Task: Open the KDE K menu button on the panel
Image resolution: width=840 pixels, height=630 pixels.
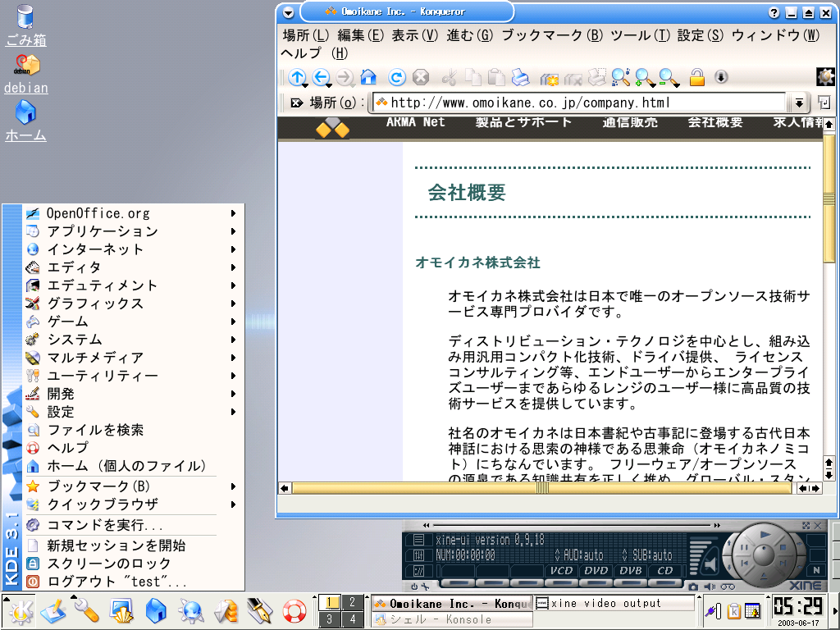Action: [20, 611]
